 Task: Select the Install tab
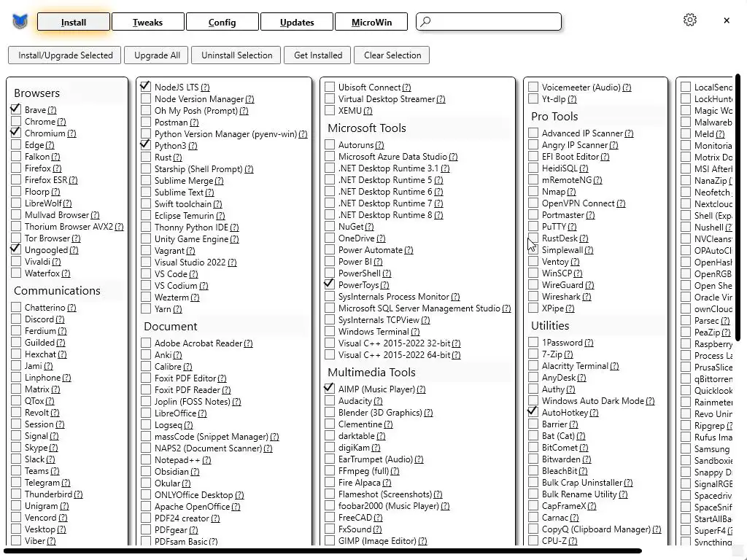(x=74, y=22)
